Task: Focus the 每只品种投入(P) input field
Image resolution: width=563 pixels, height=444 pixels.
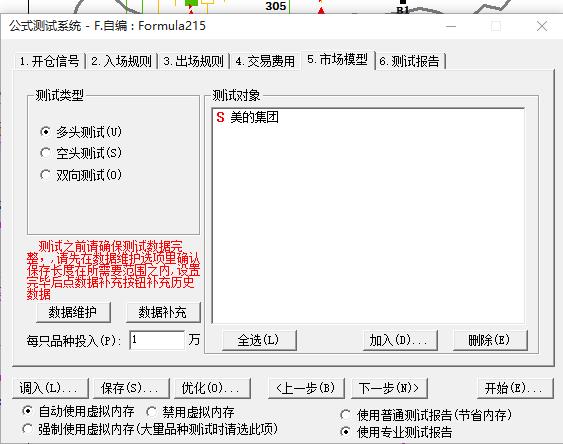Action: 157,340
